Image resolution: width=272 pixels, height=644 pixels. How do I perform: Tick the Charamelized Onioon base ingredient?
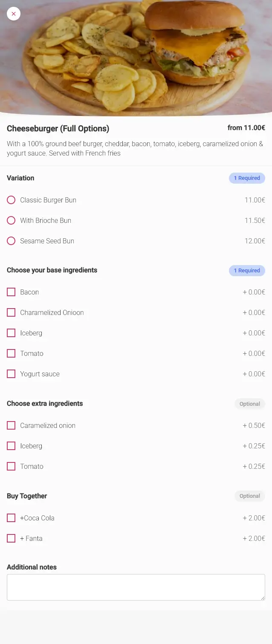(x=11, y=312)
